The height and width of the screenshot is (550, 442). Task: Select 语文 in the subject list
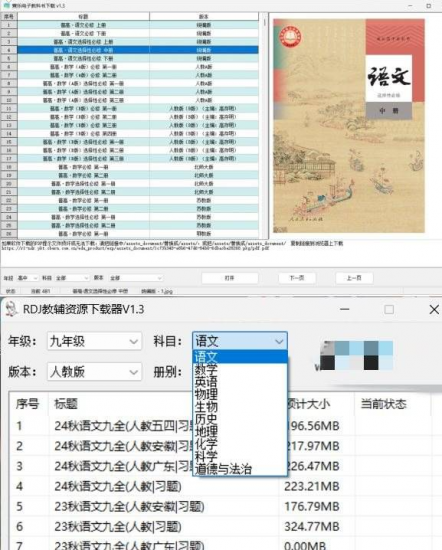pos(240,357)
